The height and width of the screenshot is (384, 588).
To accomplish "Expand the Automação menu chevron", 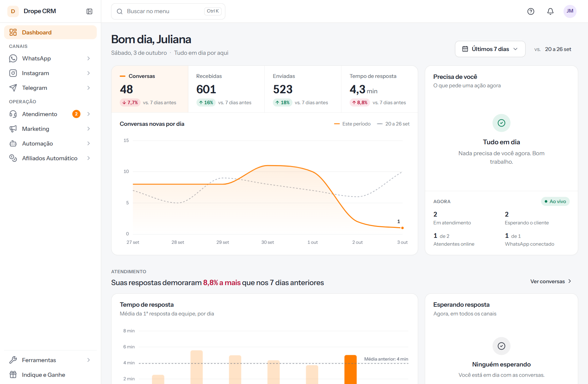I will point(89,143).
